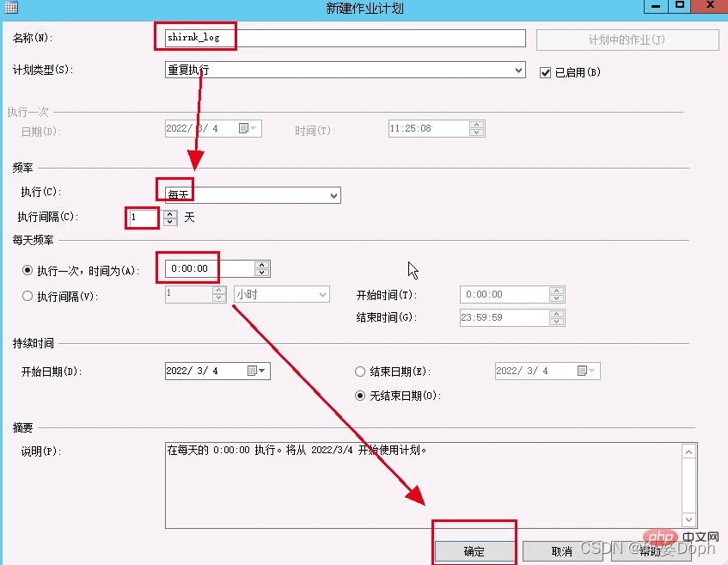
Task: Decrease the once-daily time spinner down arrow
Action: [x=262, y=273]
